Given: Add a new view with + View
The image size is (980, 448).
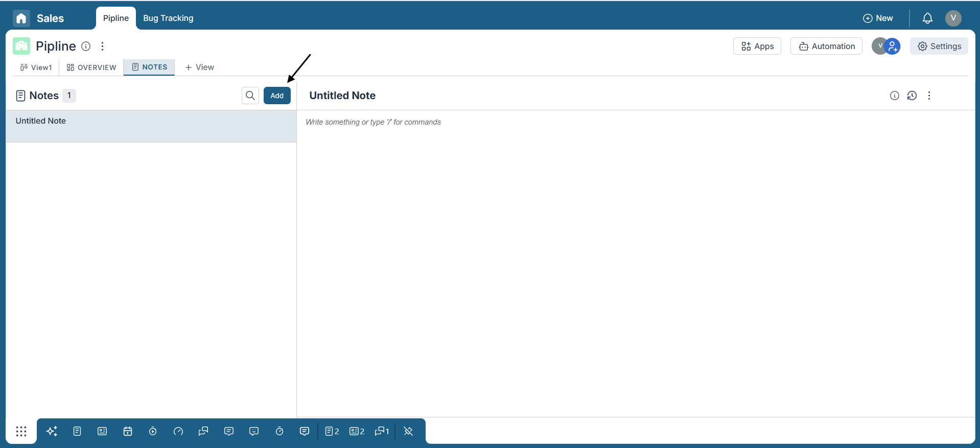Looking at the screenshot, I should (199, 67).
